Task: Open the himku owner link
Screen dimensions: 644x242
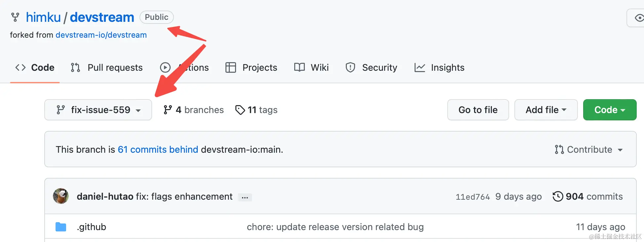Action: click(x=43, y=17)
